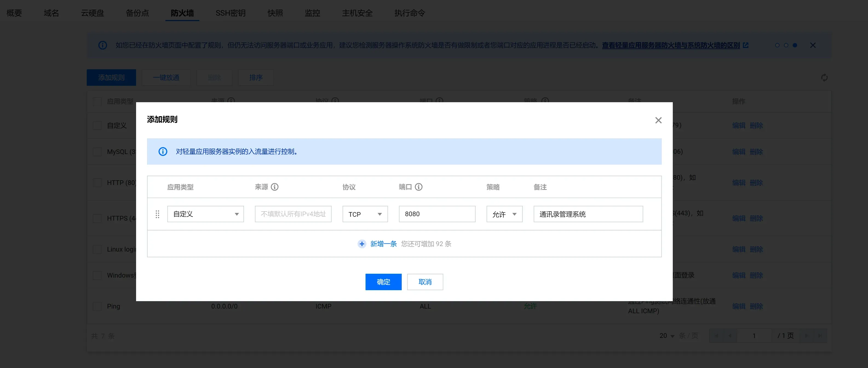Switch to the 概要 tab

[14, 13]
